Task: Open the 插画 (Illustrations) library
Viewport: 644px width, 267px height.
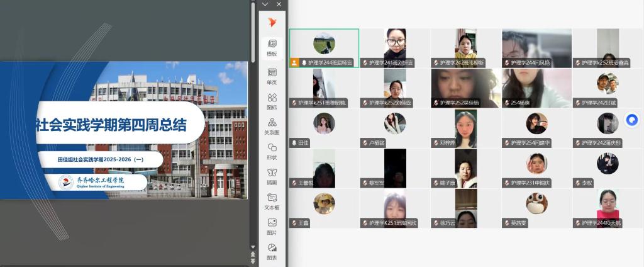Action: coord(272,176)
